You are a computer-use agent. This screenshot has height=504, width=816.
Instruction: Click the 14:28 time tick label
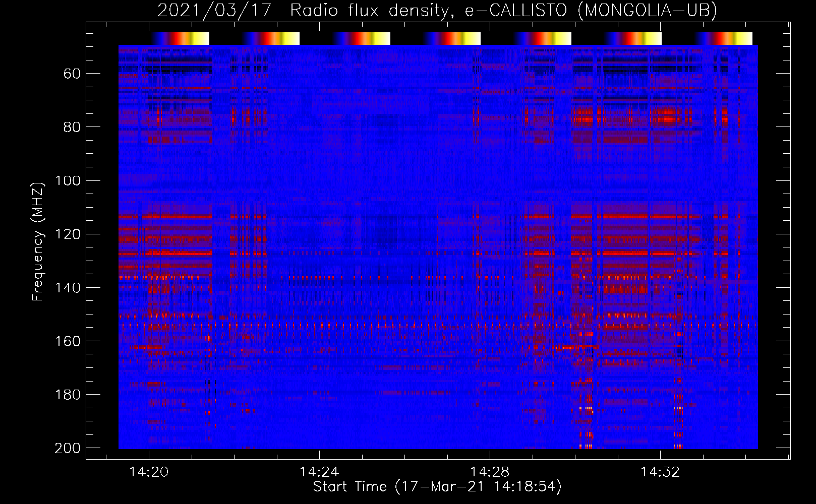(490, 472)
